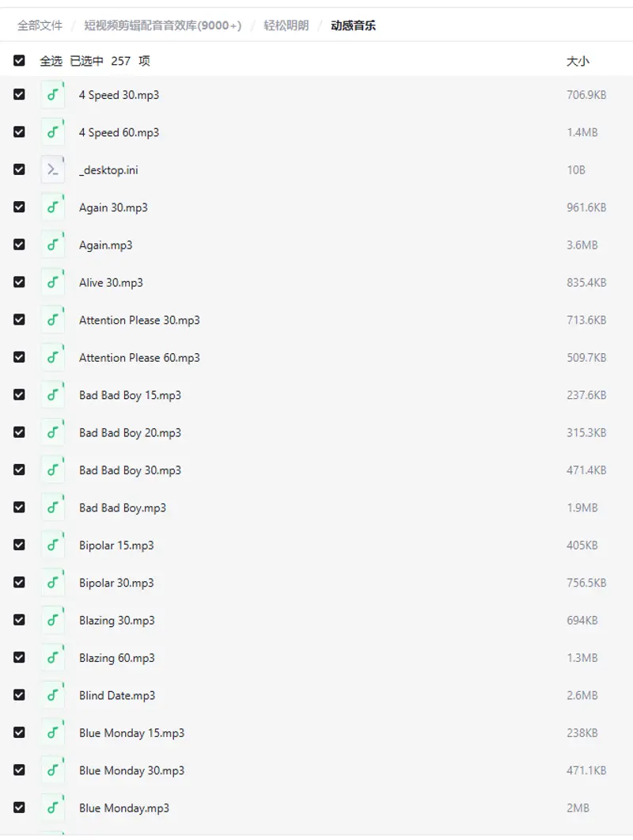
Task: Deselect Attention Please 30.mp3 checkbox
Action: pyautogui.click(x=19, y=320)
